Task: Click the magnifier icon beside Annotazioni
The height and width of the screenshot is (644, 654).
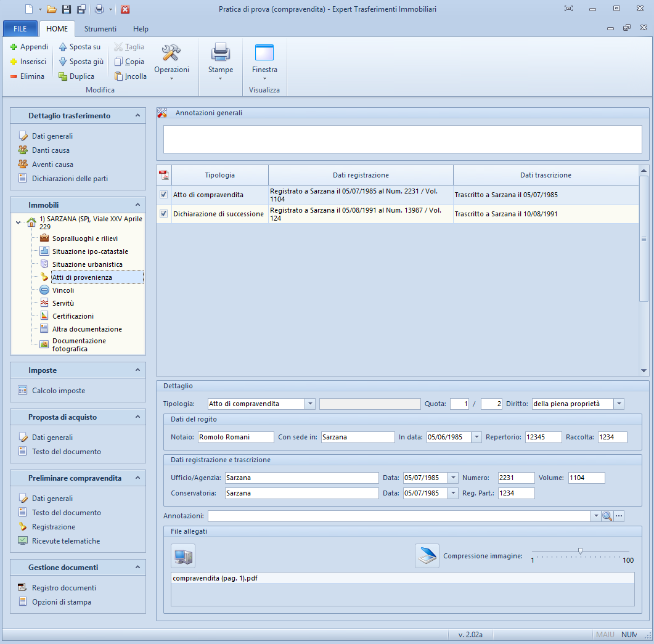Action: coord(607,516)
